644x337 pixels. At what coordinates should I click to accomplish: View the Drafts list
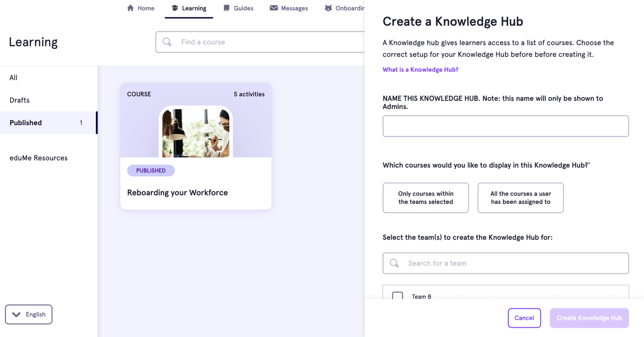coord(19,100)
